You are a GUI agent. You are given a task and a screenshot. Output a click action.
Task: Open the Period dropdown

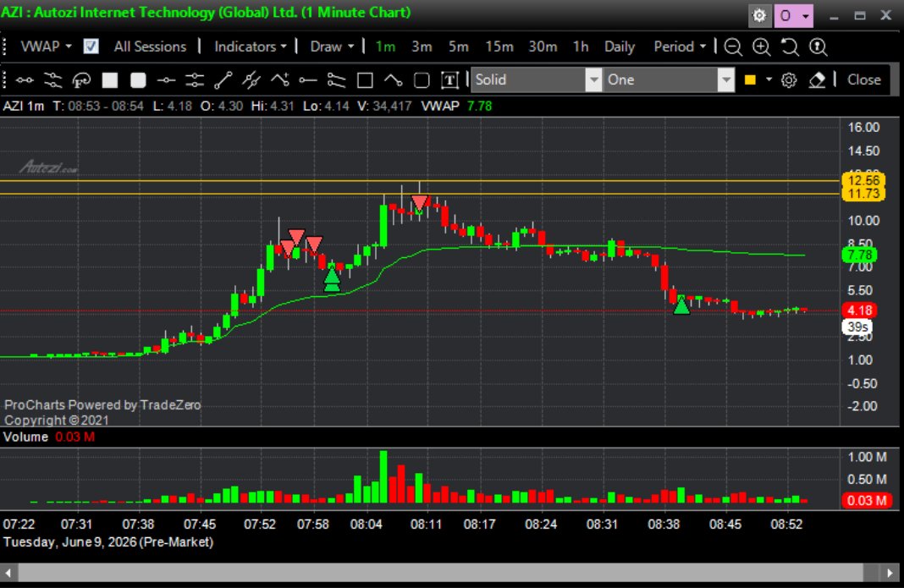pos(679,47)
